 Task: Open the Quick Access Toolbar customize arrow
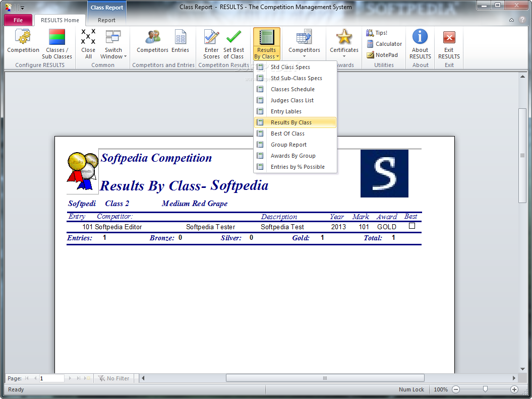point(22,8)
